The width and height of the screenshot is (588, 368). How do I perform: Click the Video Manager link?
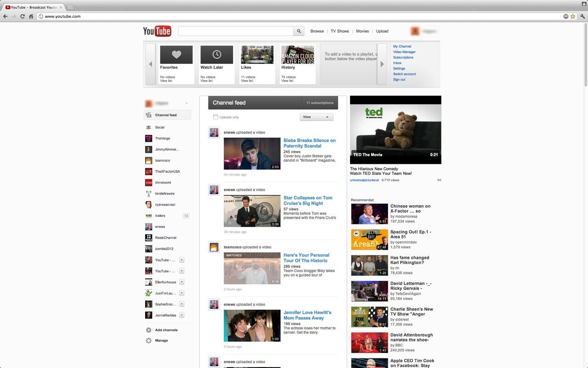click(404, 52)
